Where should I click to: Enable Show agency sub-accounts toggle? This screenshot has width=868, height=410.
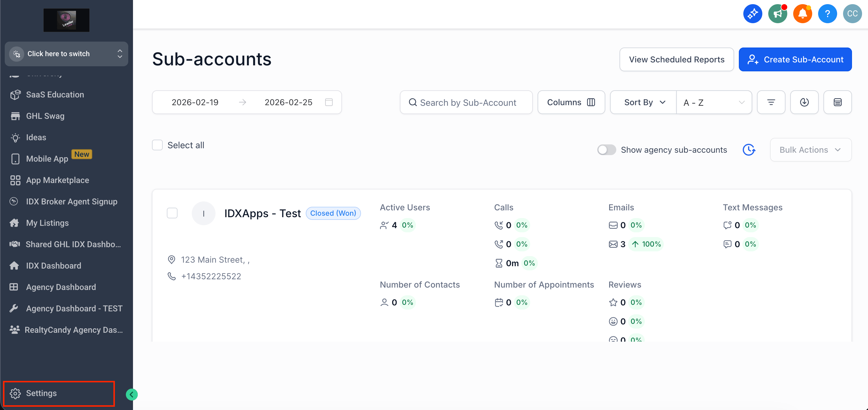(x=606, y=150)
